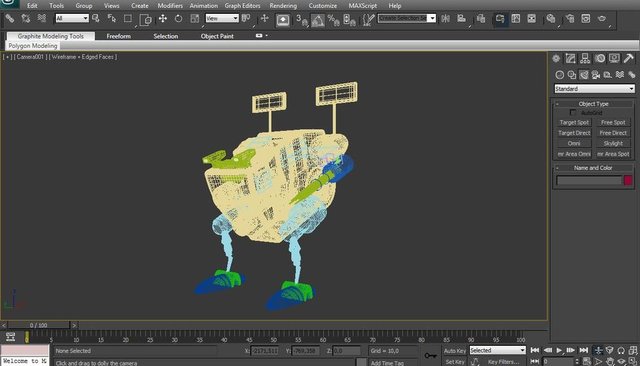This screenshot has width=640, height=366.
Task: Collapse the Name and Color rollout
Action: tap(593, 168)
